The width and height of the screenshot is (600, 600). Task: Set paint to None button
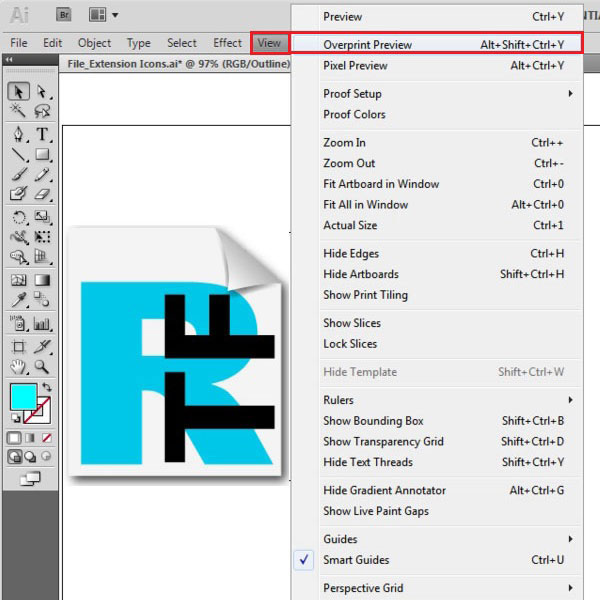(x=47, y=438)
